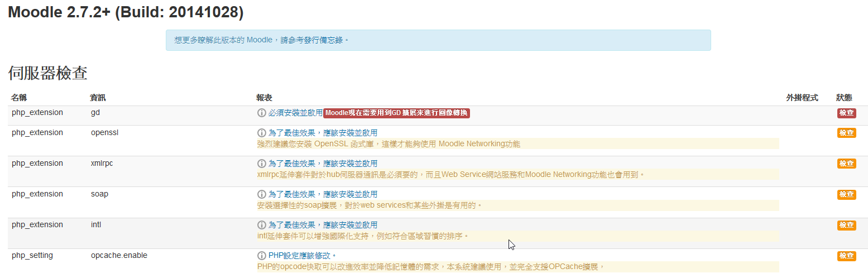Click the info icon in the intl row
Image resolution: width=868 pixels, height=278 pixels.
pyautogui.click(x=261, y=225)
